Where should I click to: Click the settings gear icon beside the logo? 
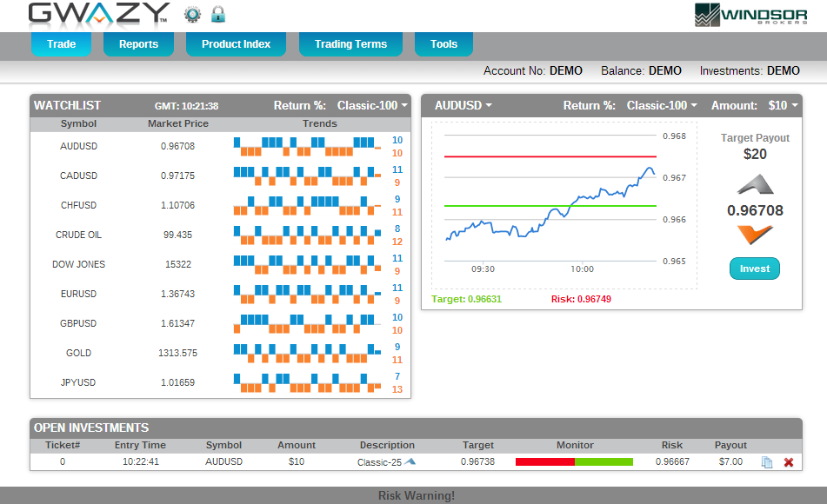click(192, 15)
